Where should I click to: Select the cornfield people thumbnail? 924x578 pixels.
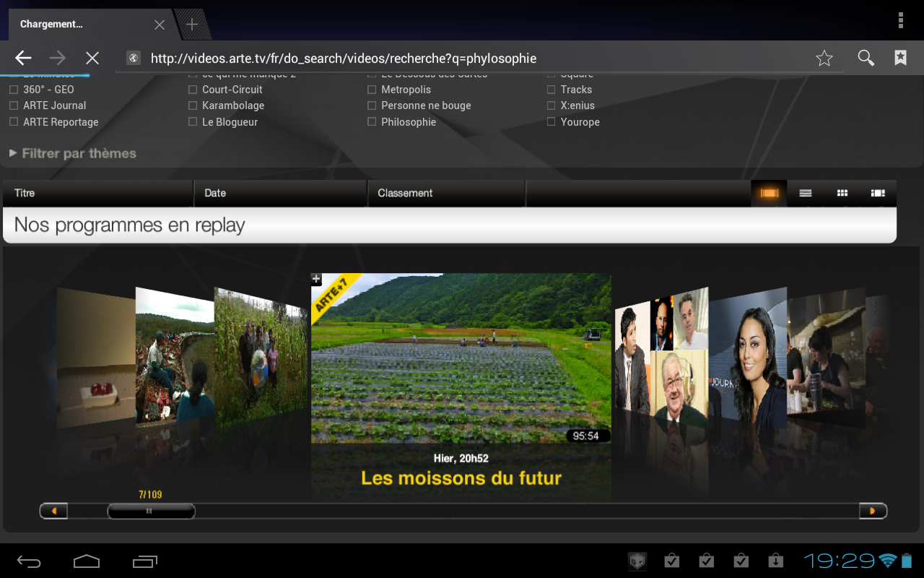coord(262,355)
